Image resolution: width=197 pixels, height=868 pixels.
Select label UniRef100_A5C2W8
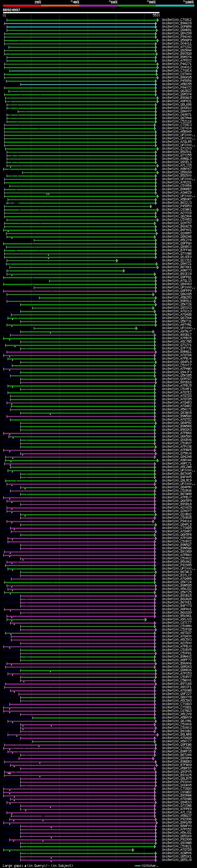177,467
